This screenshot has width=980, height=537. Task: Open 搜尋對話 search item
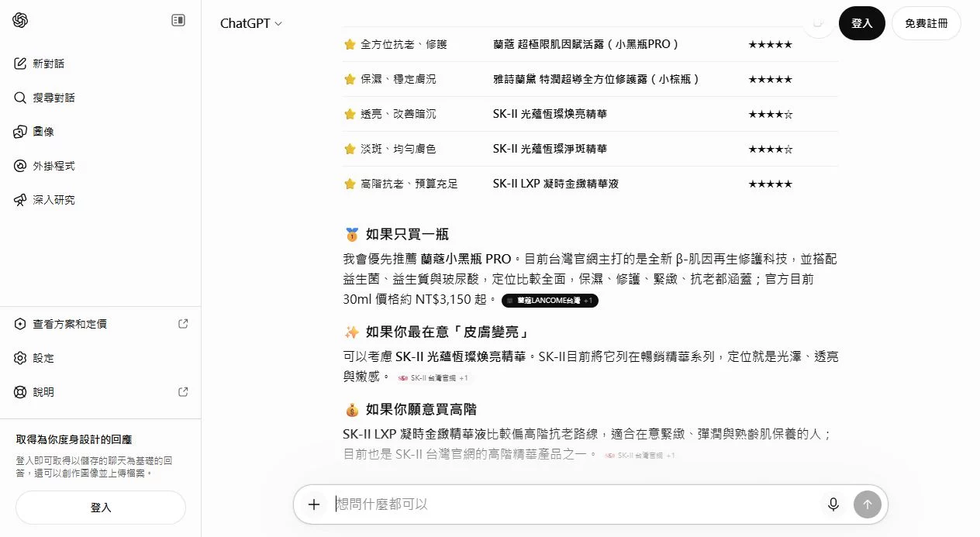(101, 98)
